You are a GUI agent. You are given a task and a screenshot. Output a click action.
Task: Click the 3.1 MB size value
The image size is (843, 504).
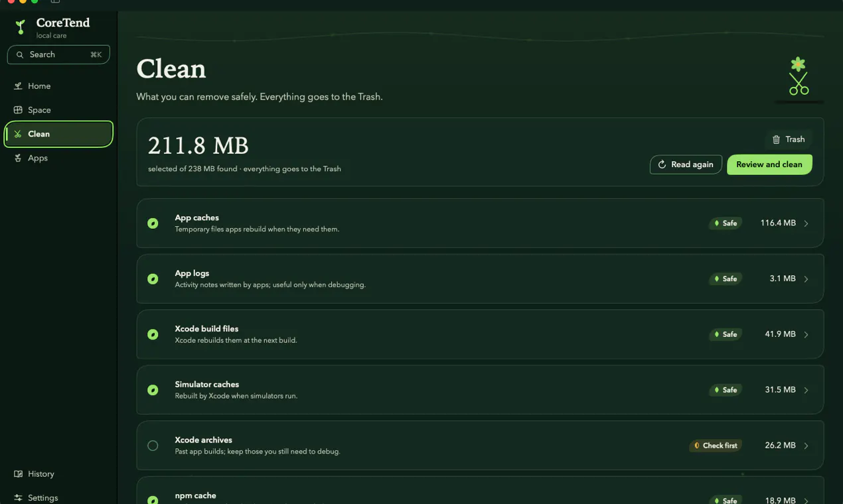(783, 279)
